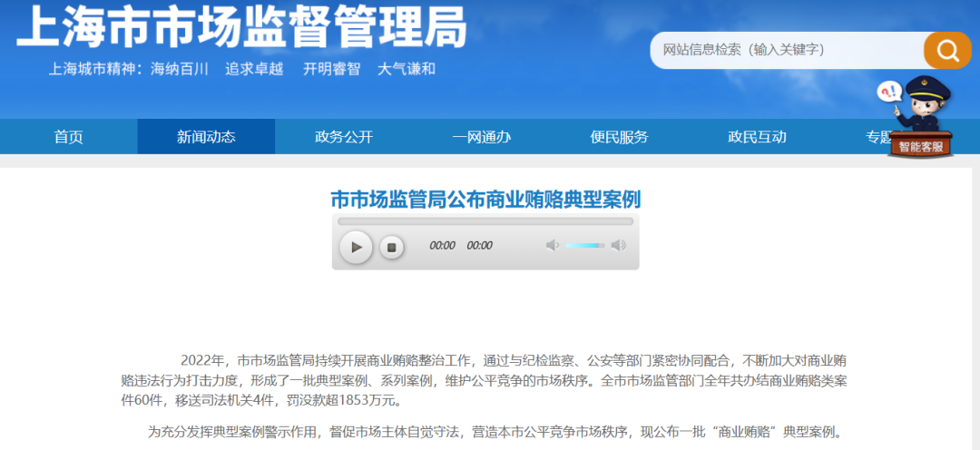
Task: Click the slogan text 开明睿智
Action: click(332, 69)
